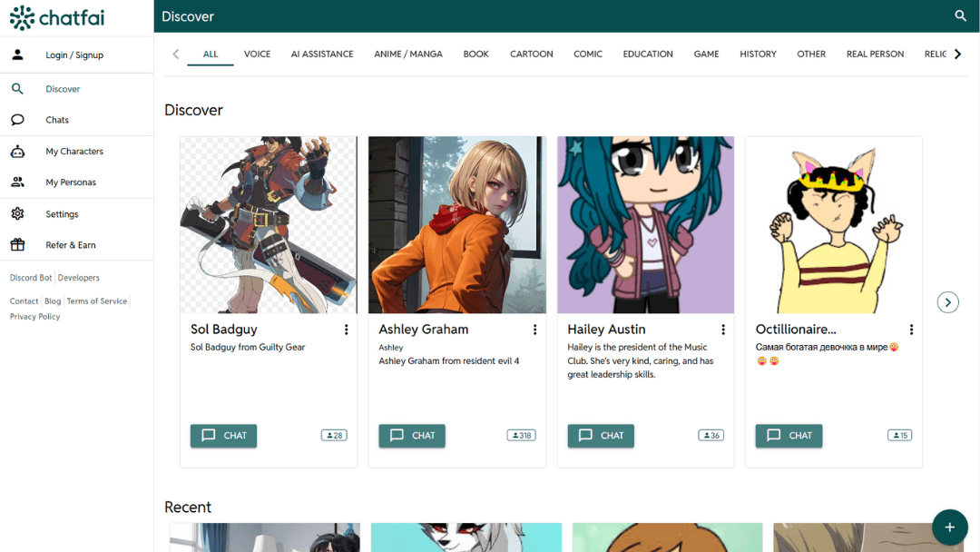Open My Characters robot icon

[17, 152]
